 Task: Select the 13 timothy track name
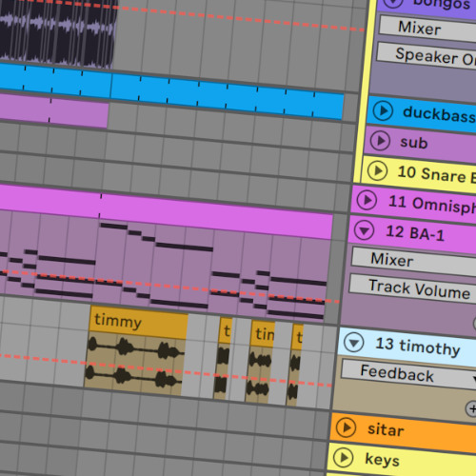coord(418,347)
